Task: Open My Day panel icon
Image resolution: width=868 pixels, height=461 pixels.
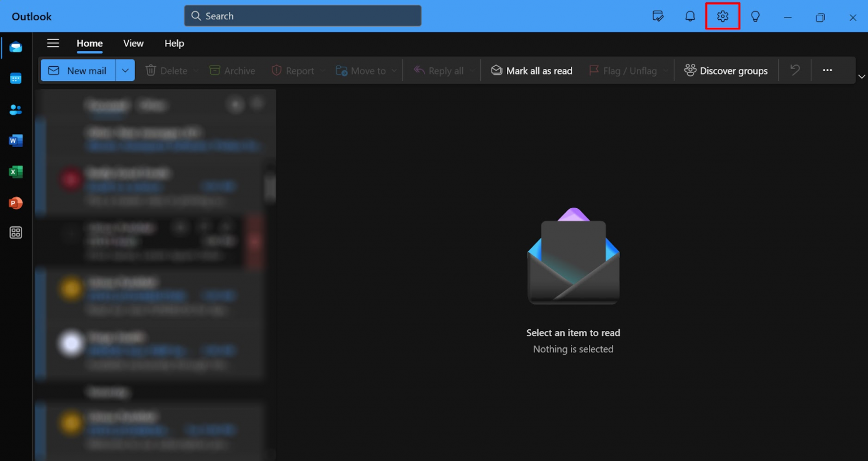Action: pos(658,16)
